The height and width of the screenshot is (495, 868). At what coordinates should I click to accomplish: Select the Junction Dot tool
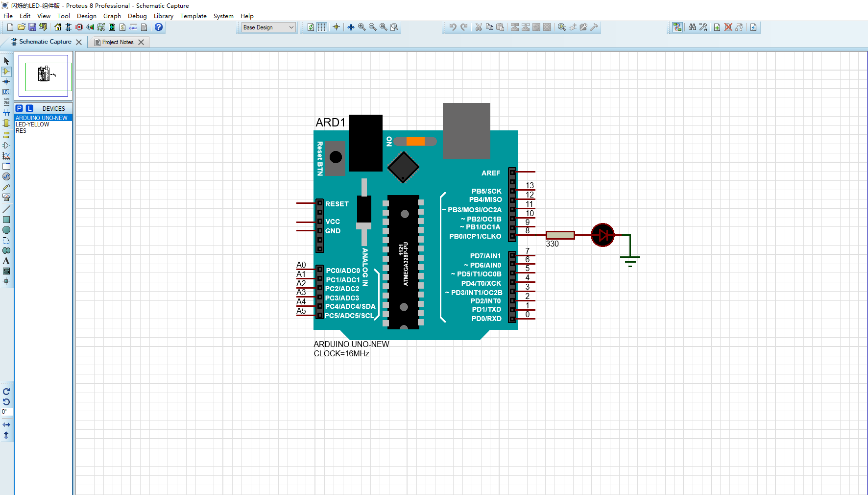(6, 82)
